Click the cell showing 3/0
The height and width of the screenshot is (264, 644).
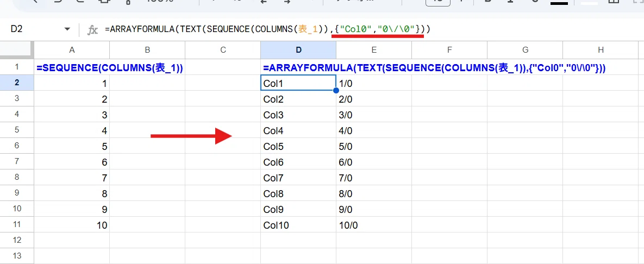point(374,114)
